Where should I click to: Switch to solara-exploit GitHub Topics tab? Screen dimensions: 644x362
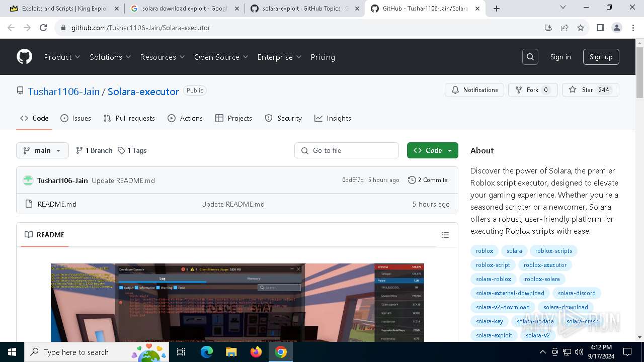coord(305,9)
